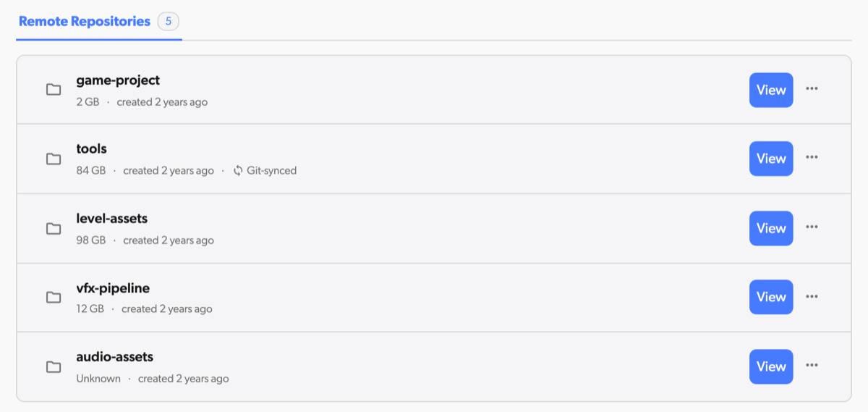This screenshot has width=868, height=412.
Task: Click the folder icon beside tools
Action: click(x=54, y=159)
